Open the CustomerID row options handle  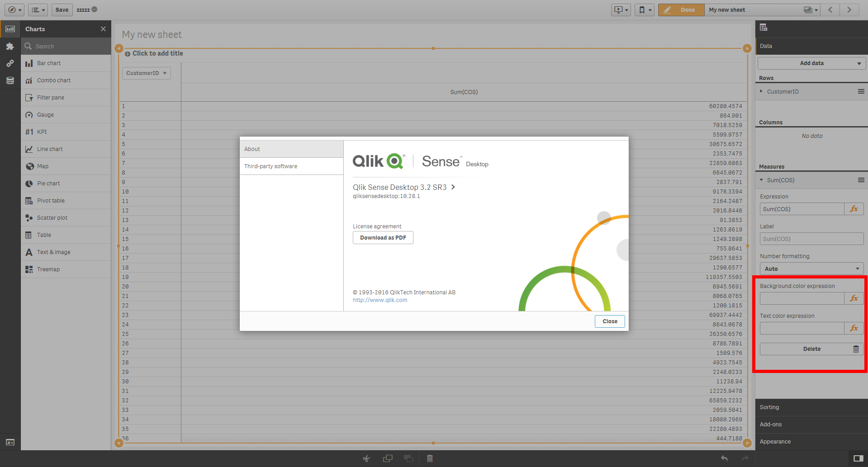pos(861,91)
